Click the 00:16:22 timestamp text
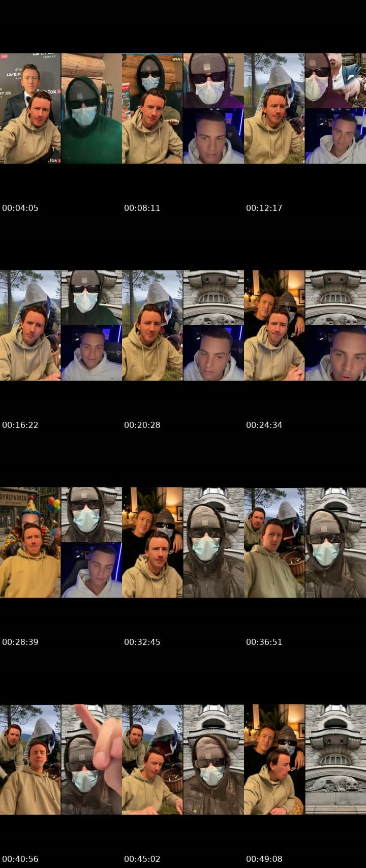The height and width of the screenshot is (868, 366). [x=20, y=425]
